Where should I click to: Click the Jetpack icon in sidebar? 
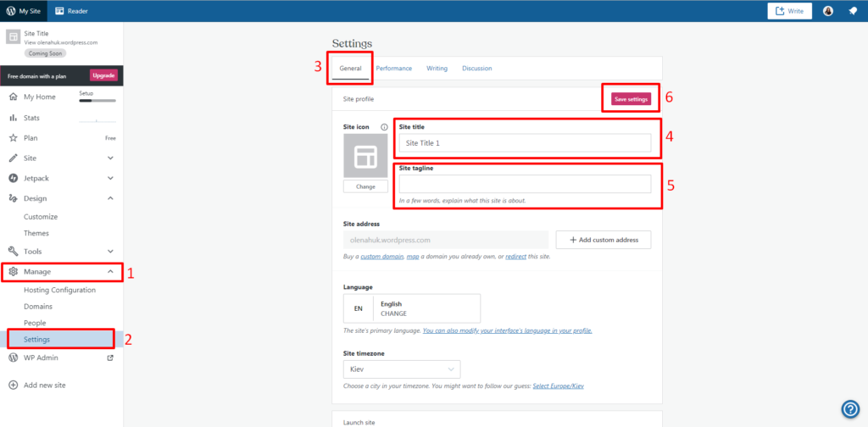click(14, 178)
